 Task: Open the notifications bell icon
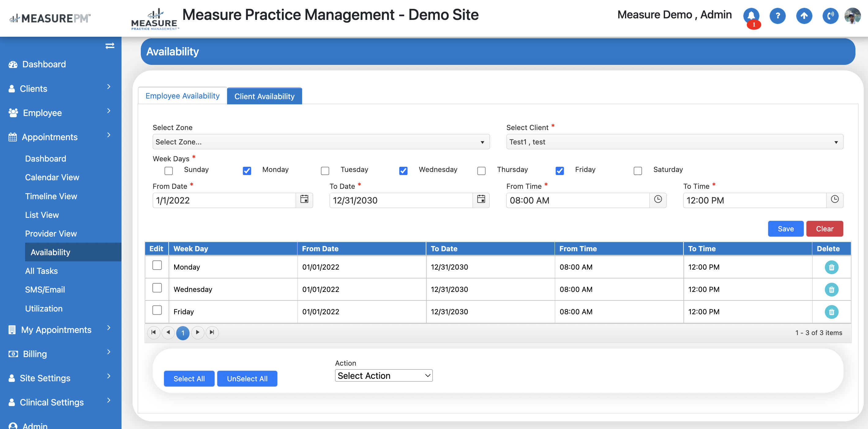[751, 16]
